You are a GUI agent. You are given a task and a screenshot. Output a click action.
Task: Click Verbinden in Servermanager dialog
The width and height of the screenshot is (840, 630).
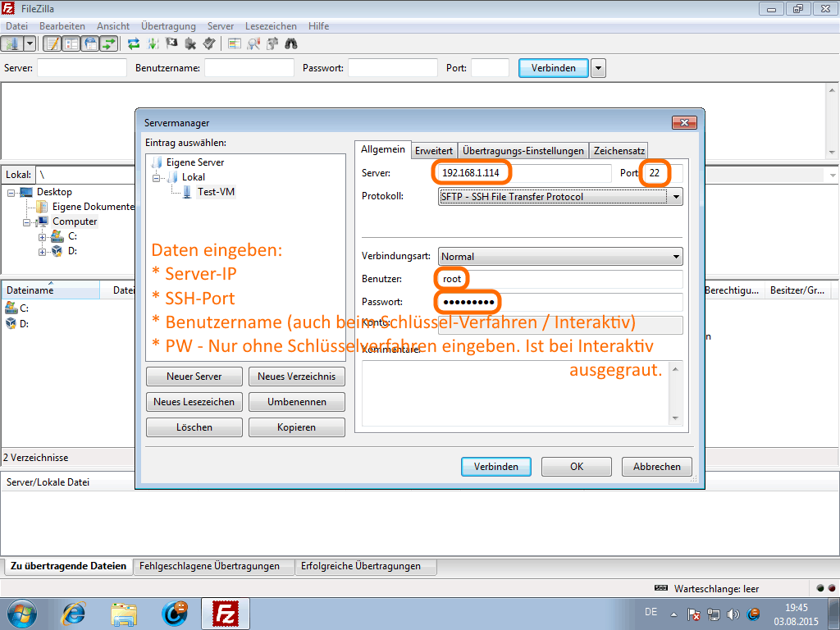click(x=496, y=467)
